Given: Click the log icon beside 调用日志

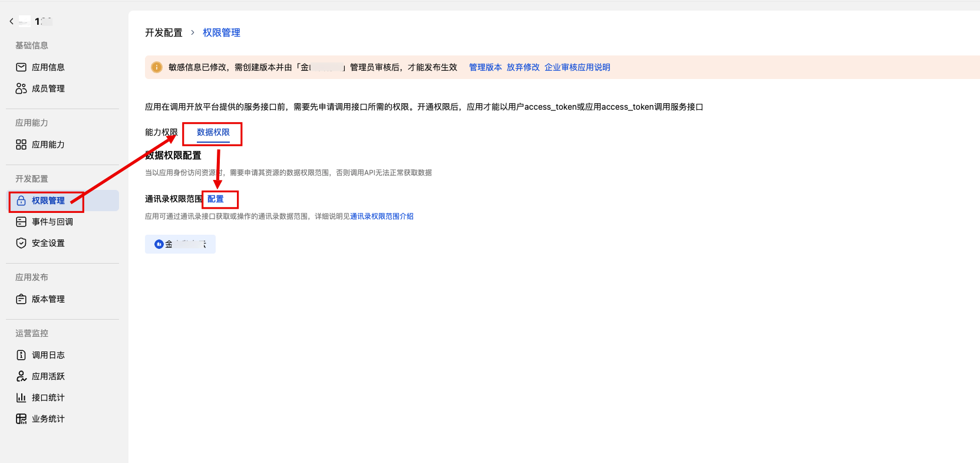Looking at the screenshot, I should (21, 355).
